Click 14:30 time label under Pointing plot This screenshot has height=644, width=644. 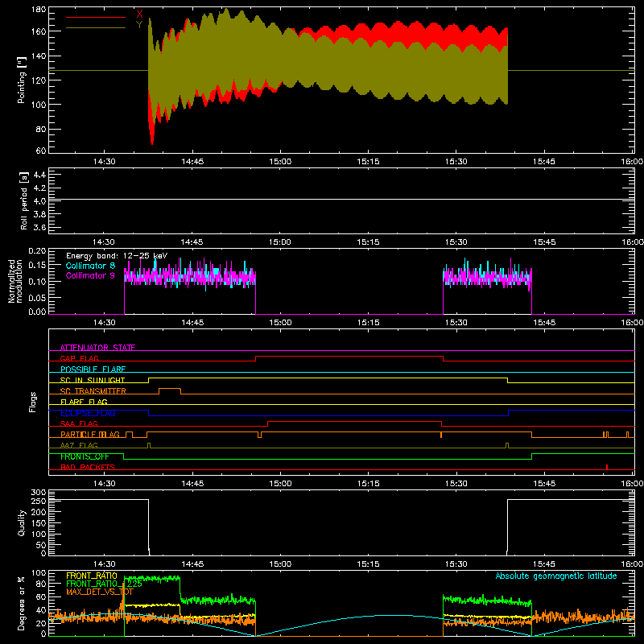(105, 162)
